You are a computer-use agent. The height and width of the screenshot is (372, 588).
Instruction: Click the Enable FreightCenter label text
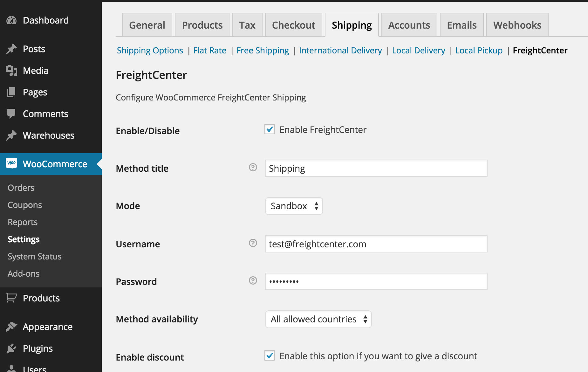click(323, 130)
